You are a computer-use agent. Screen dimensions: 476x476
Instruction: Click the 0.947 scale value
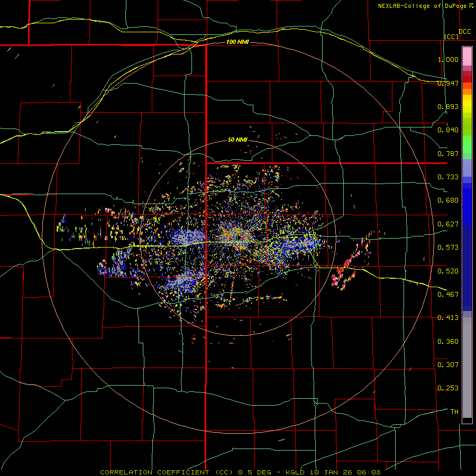[x=448, y=83]
